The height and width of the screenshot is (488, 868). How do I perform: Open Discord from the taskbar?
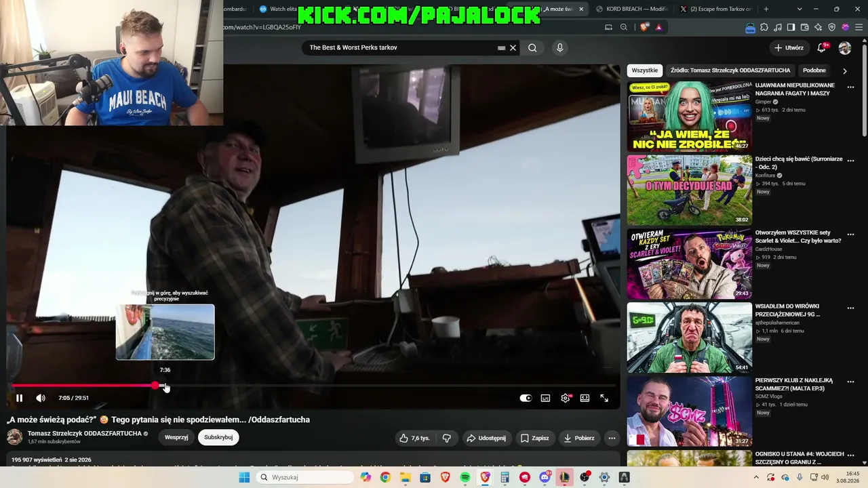[545, 477]
